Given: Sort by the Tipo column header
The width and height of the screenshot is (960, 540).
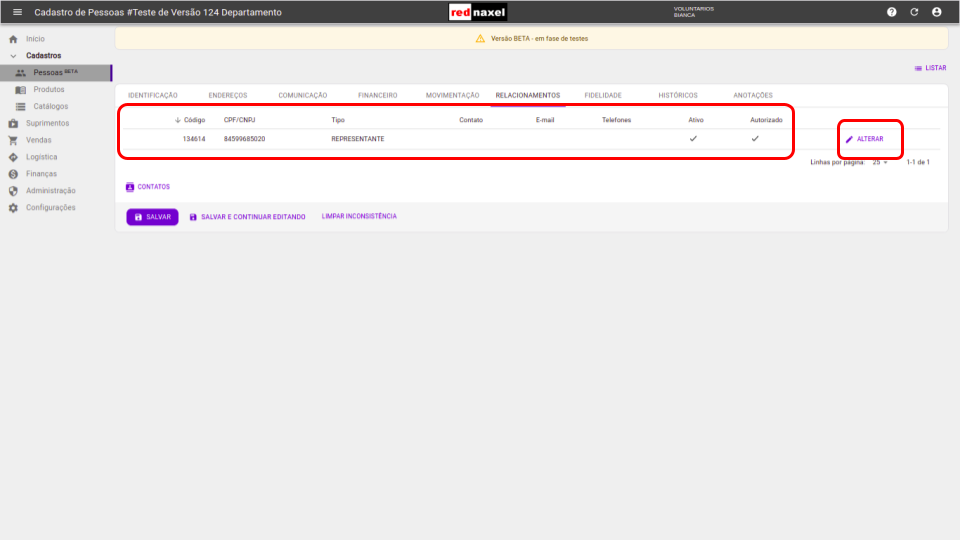Looking at the screenshot, I should [338, 120].
